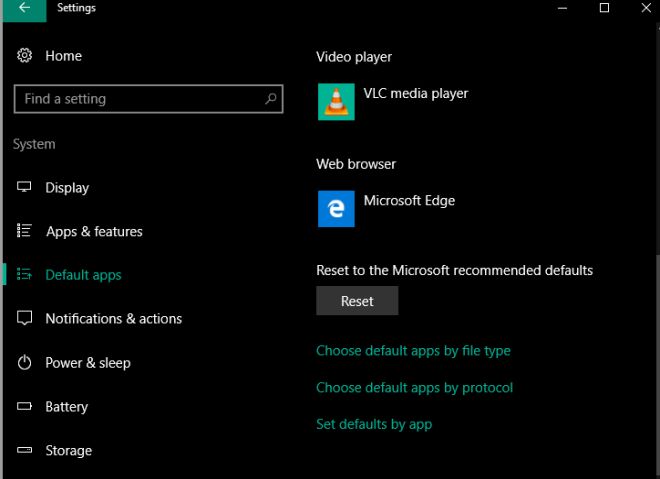The image size is (660, 479).
Task: Change web browser from Microsoft Edge
Action: [386, 209]
